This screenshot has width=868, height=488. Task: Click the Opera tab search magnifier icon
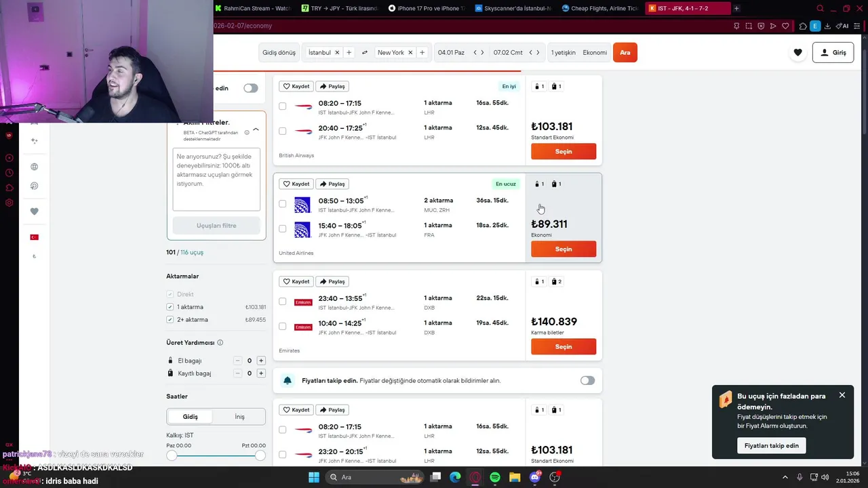820,8
